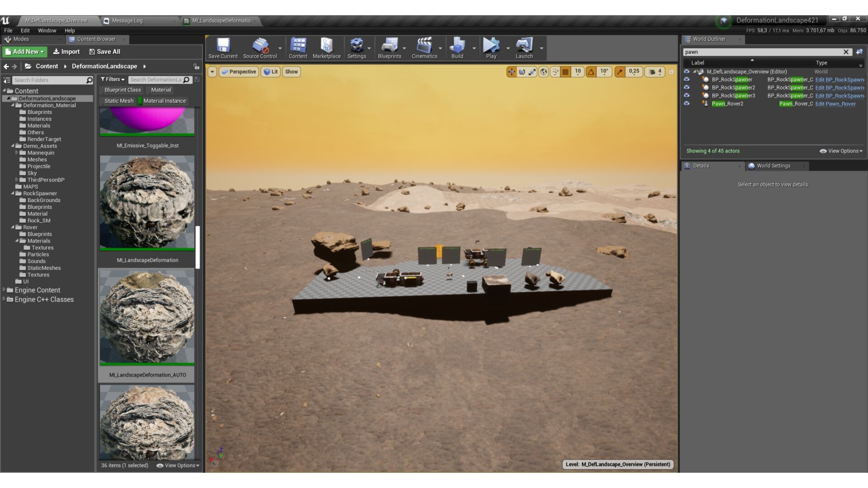The width and height of the screenshot is (868, 488).
Task: Click the Save All button
Action: (104, 52)
